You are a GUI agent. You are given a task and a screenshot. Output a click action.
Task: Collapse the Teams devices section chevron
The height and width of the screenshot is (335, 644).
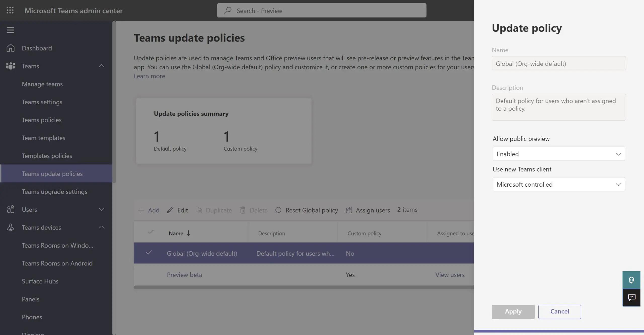tap(101, 227)
